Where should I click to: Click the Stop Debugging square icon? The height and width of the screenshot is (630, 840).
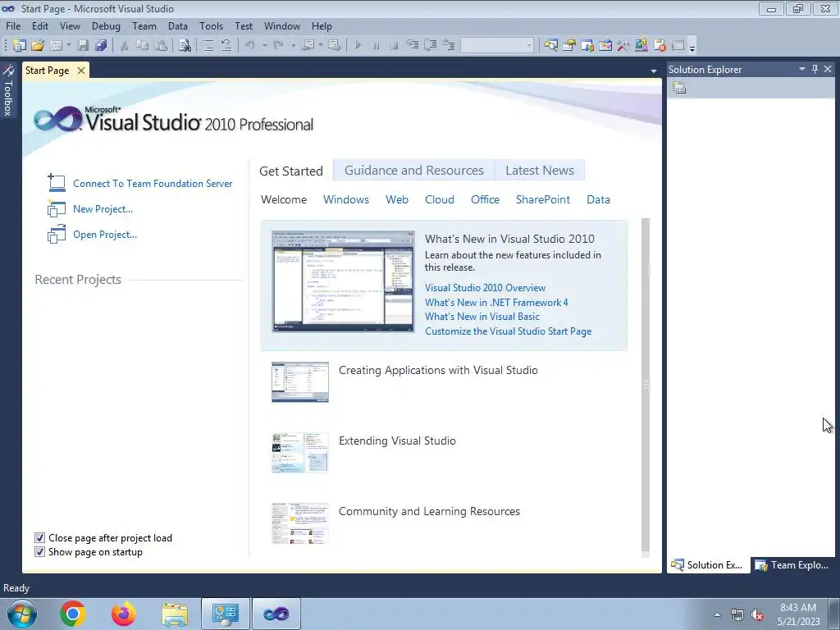(x=394, y=46)
